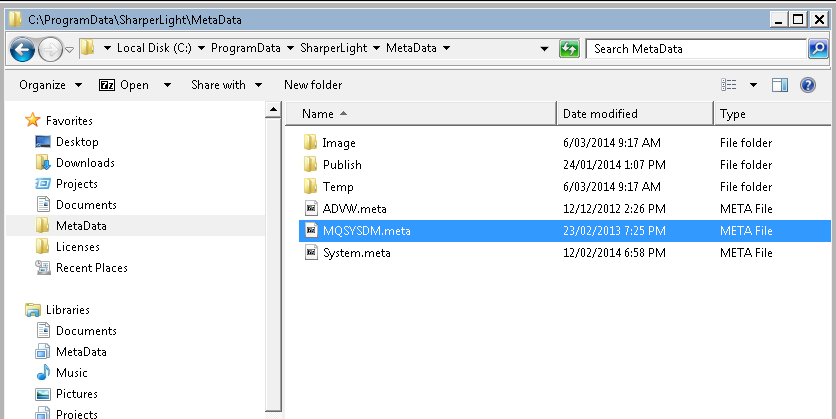Click the title bar folder icon

pyautogui.click(x=15, y=20)
